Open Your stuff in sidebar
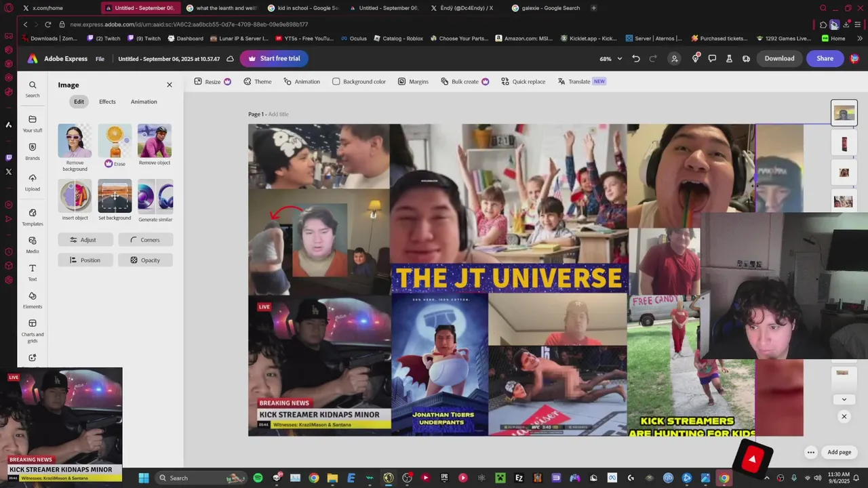The width and height of the screenshot is (868, 488). pos(33,123)
